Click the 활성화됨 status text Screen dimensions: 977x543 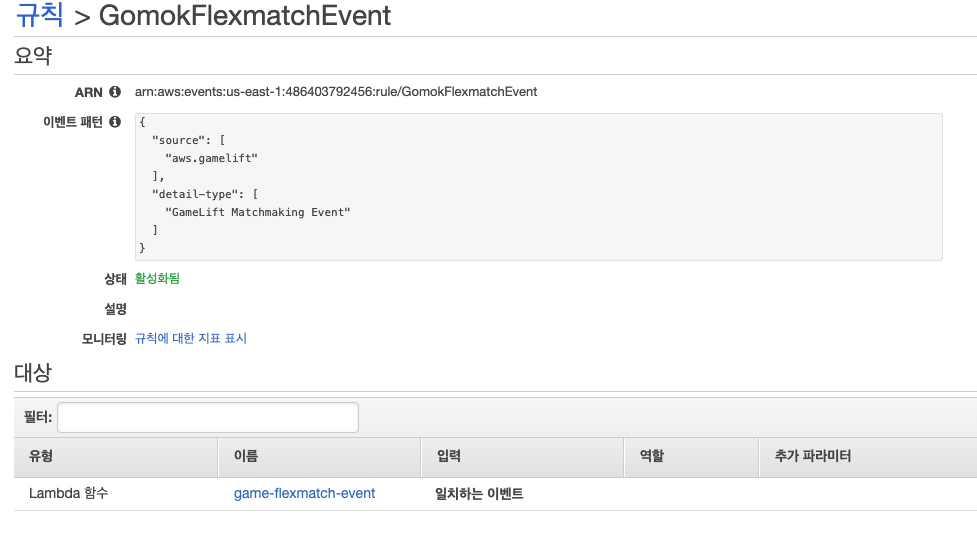coord(157,278)
